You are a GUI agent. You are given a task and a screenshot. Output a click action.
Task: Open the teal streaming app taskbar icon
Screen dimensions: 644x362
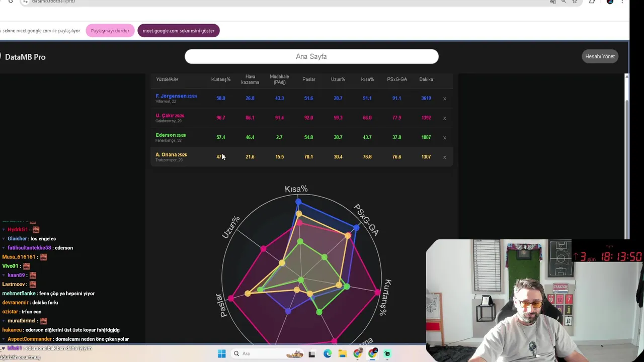point(387,354)
